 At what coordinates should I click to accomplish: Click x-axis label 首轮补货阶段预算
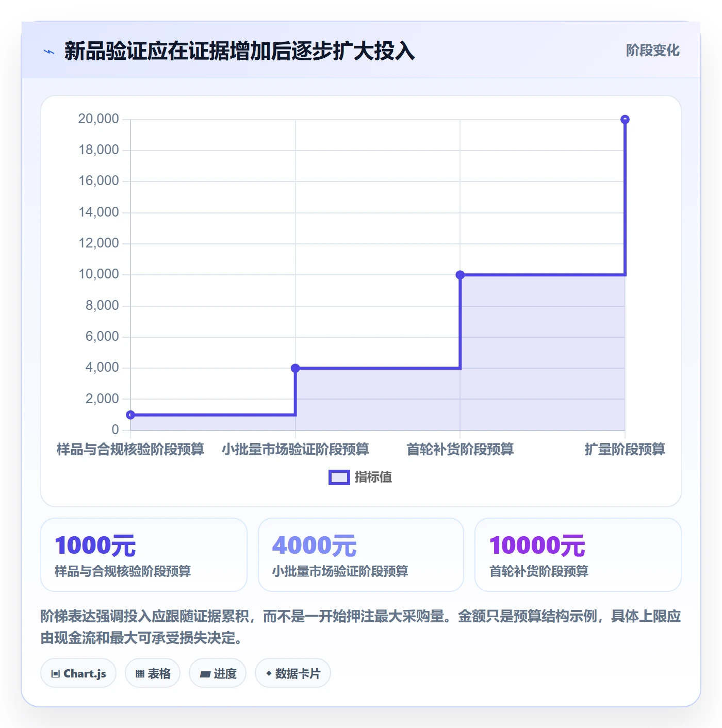pyautogui.click(x=460, y=450)
